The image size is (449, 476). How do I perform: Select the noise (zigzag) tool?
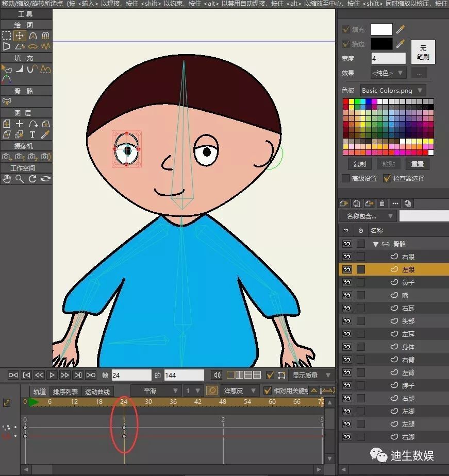pos(45,46)
